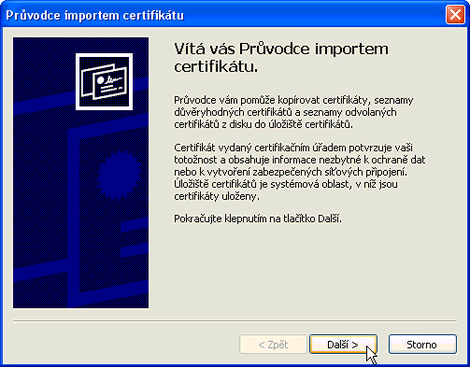This screenshot has width=470, height=367.
Task: Click the Další > button to continue
Action: [343, 344]
